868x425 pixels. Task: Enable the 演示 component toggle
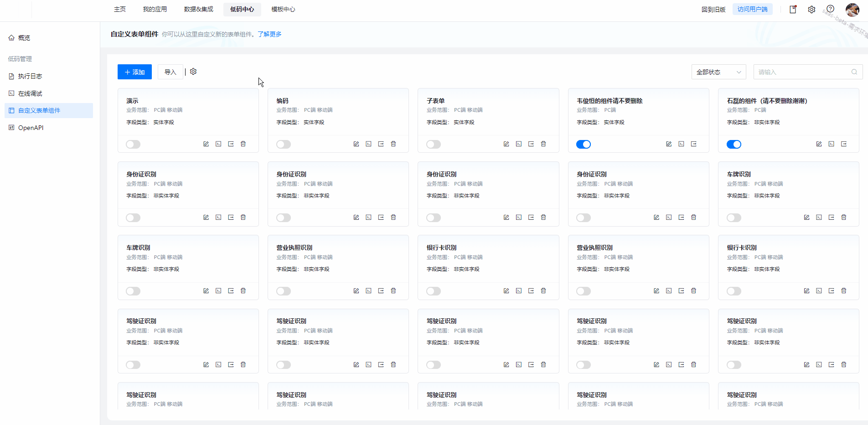click(x=133, y=145)
